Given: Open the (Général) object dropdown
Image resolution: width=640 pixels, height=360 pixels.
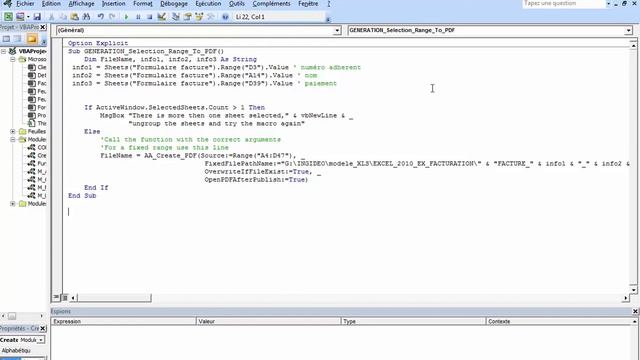Looking at the screenshot, I should [337, 30].
